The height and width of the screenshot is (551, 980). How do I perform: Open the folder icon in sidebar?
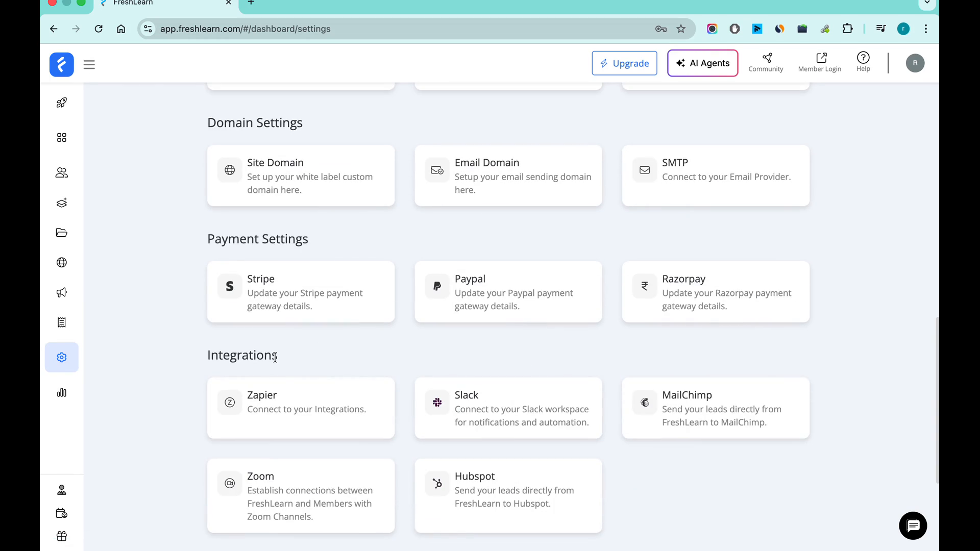click(x=61, y=233)
